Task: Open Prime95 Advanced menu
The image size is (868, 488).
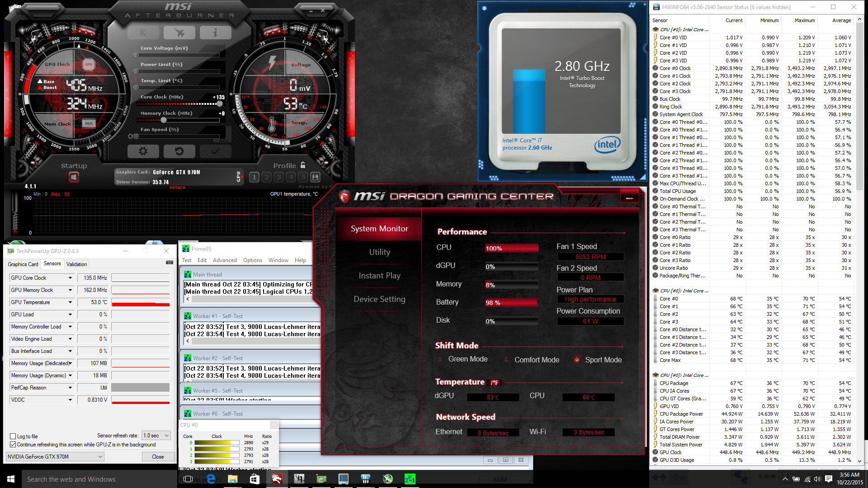Action: [225, 260]
